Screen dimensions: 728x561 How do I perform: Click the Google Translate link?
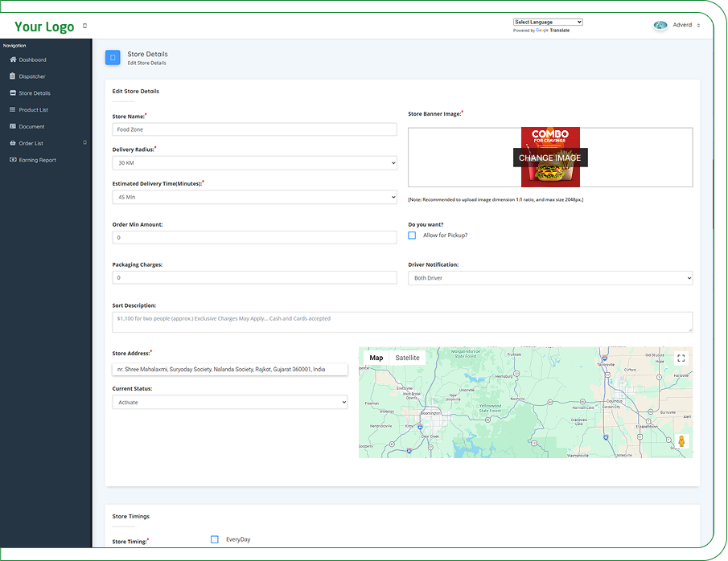click(x=553, y=31)
